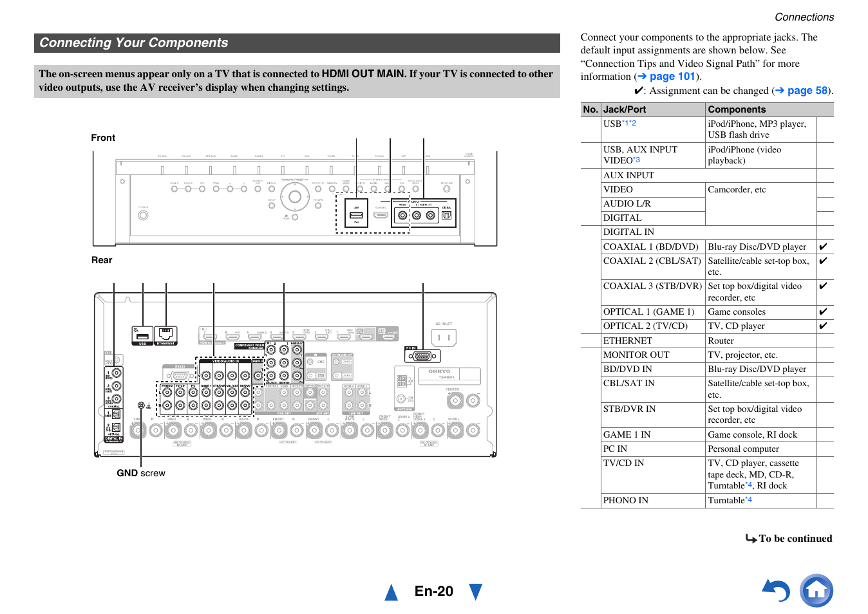Go to next page with down arrow

tap(476, 591)
